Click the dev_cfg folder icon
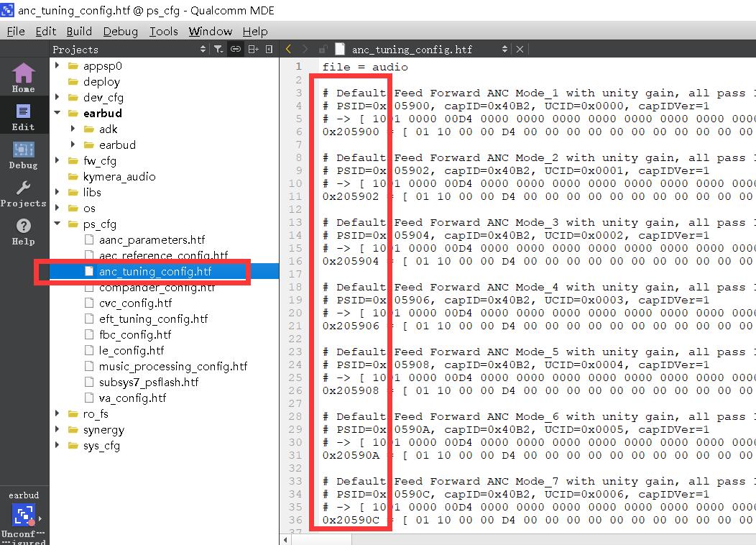756x545 pixels. click(x=73, y=98)
